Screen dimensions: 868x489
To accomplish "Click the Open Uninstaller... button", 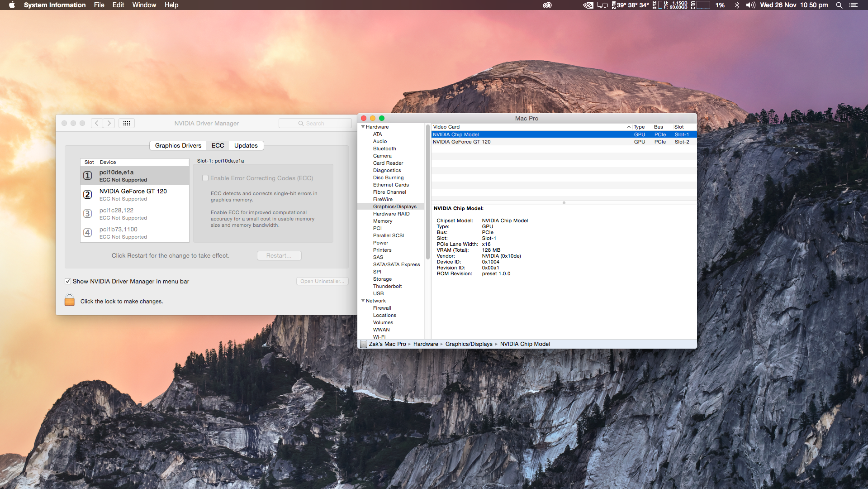I will point(323,281).
